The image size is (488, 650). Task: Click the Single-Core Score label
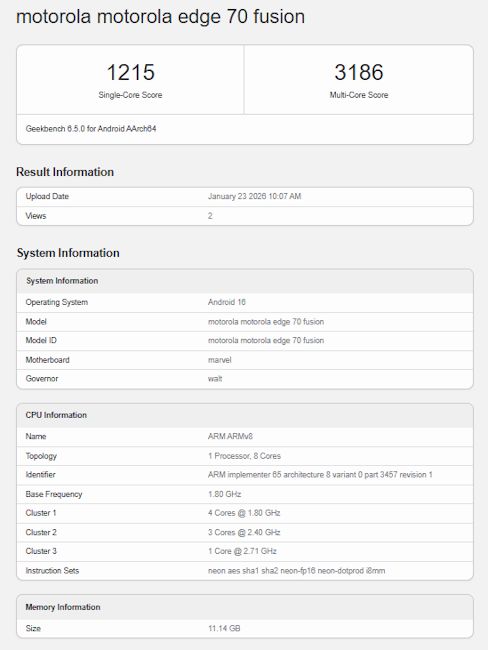click(130, 95)
